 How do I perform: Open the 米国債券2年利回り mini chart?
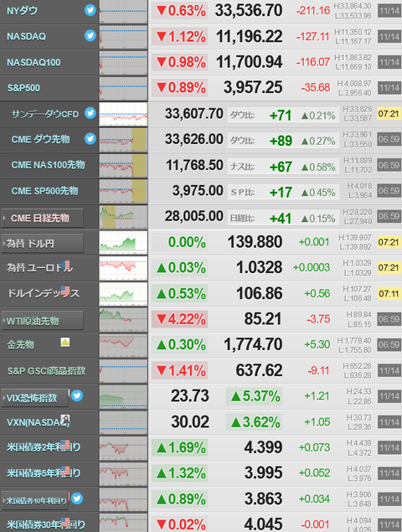tap(123, 448)
